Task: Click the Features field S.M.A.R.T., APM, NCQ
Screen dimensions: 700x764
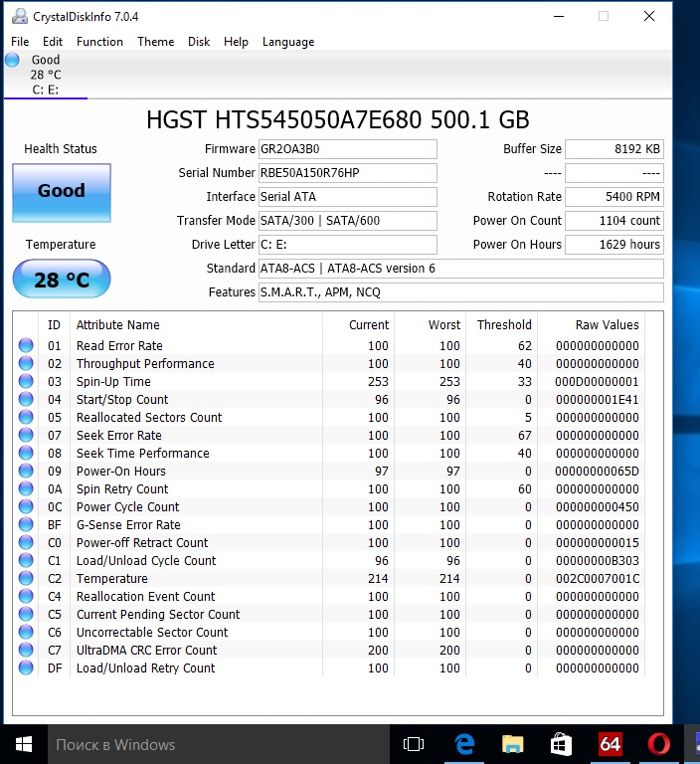Action: 460,292
